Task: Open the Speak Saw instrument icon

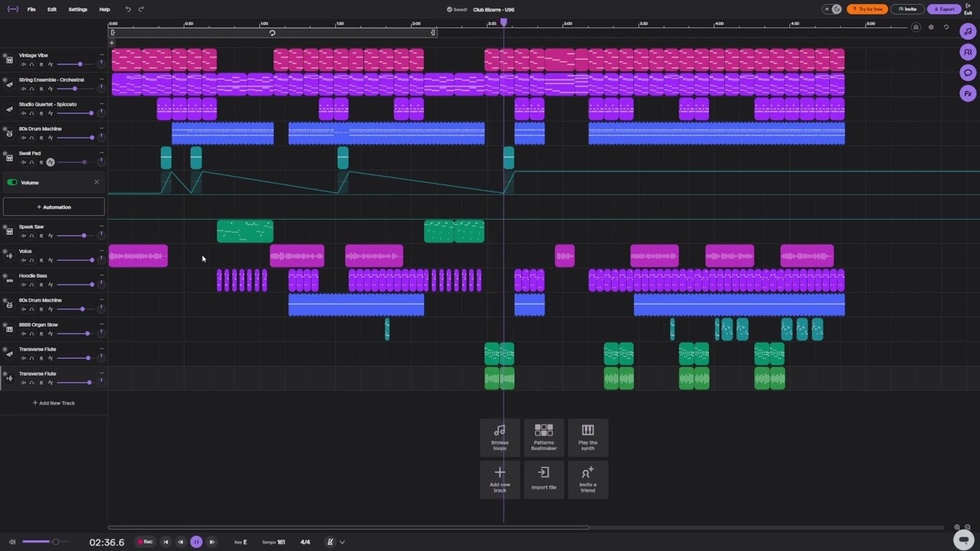Action: 9,231
